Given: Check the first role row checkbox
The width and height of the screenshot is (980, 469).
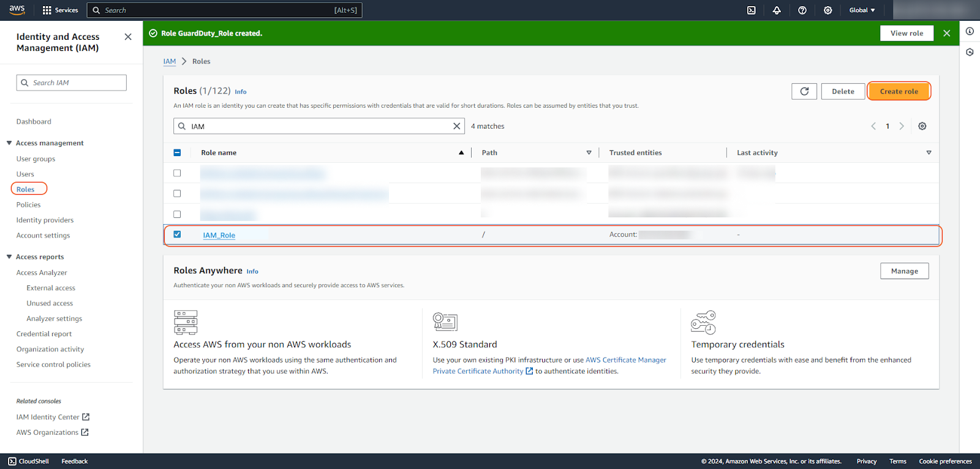Looking at the screenshot, I should [177, 173].
